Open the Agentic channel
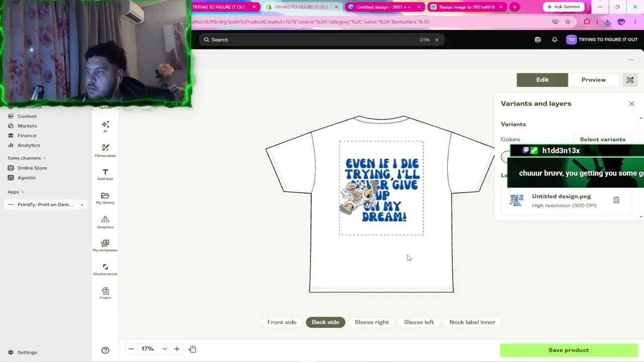The image size is (644, 362). pos(27,177)
